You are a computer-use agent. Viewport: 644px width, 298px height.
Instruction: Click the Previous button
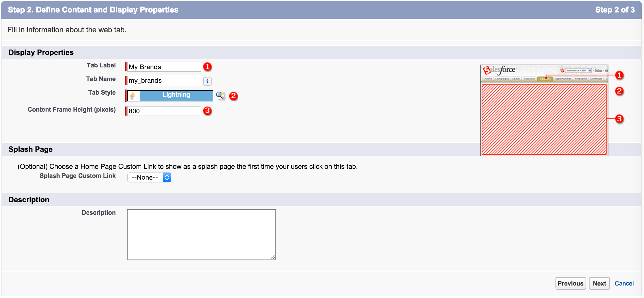point(571,283)
